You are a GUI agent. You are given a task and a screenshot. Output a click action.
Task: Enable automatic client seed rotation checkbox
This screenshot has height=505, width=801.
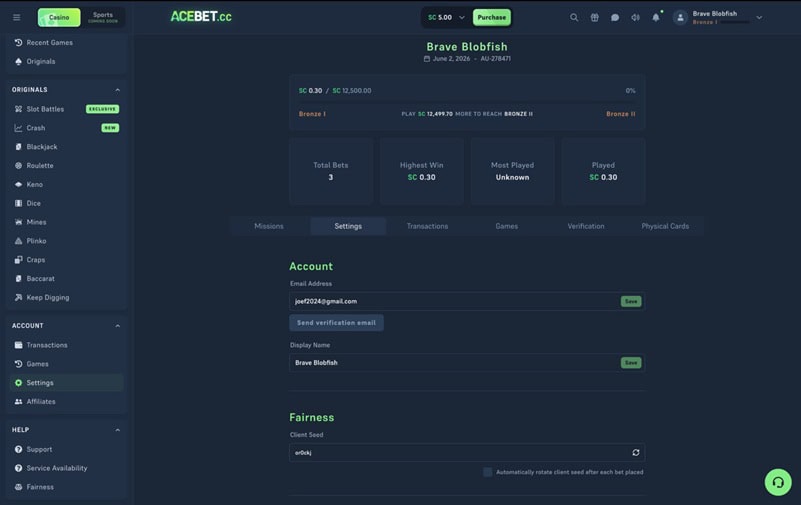[x=488, y=472]
